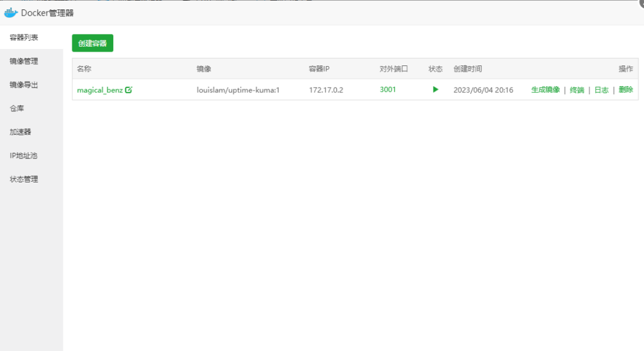Show the IP地址池 tab
644x351 pixels.
click(x=24, y=155)
